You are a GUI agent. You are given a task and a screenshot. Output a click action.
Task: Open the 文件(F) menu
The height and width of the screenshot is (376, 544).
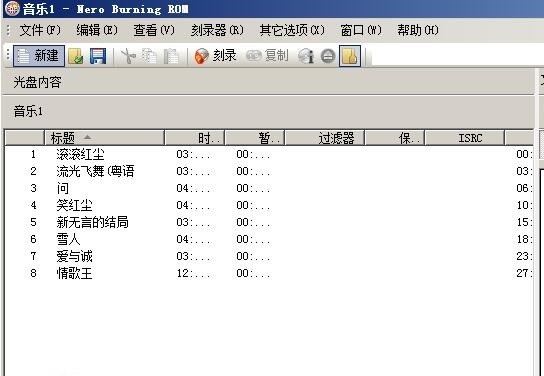(40, 30)
